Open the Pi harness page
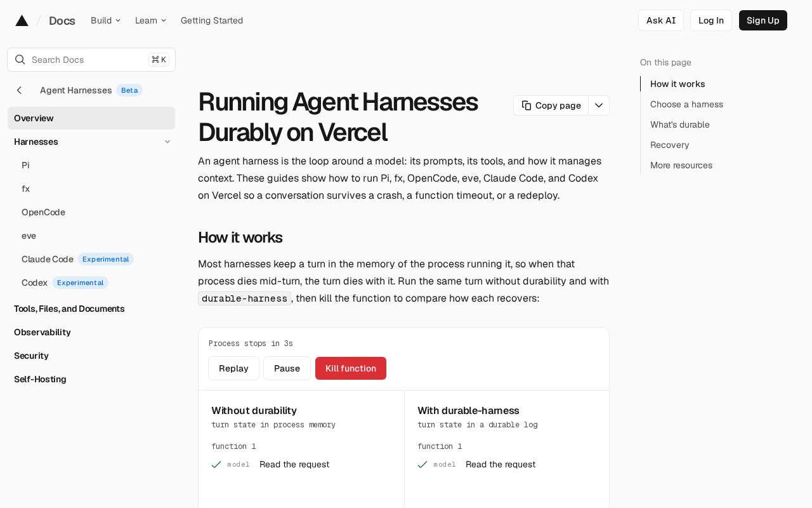This screenshot has width=812, height=508. [x=25, y=165]
